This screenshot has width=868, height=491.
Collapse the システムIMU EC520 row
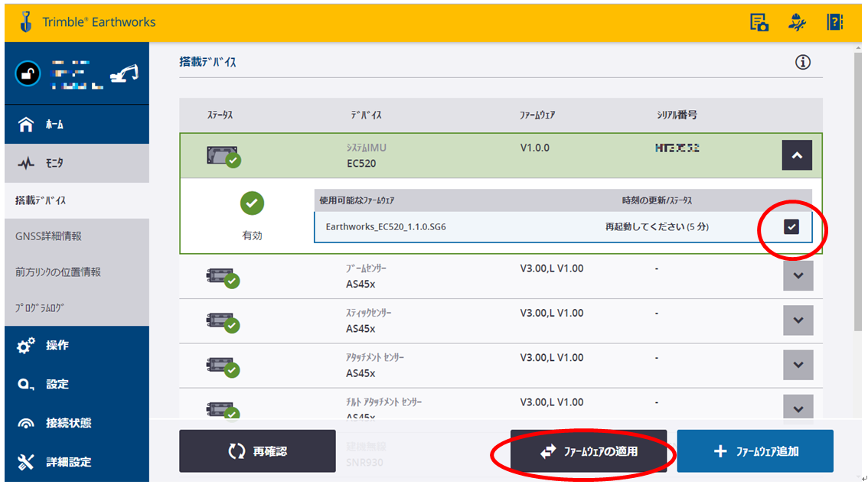tap(797, 155)
